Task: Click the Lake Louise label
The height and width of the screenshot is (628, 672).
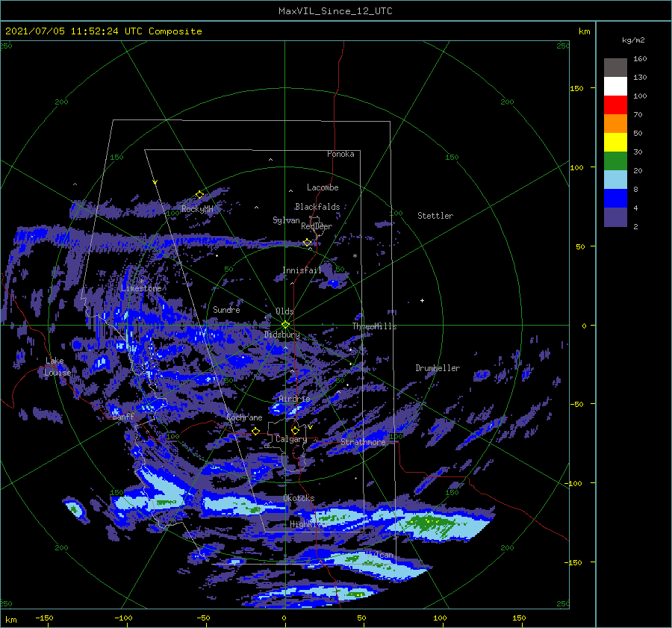Action: (57, 367)
